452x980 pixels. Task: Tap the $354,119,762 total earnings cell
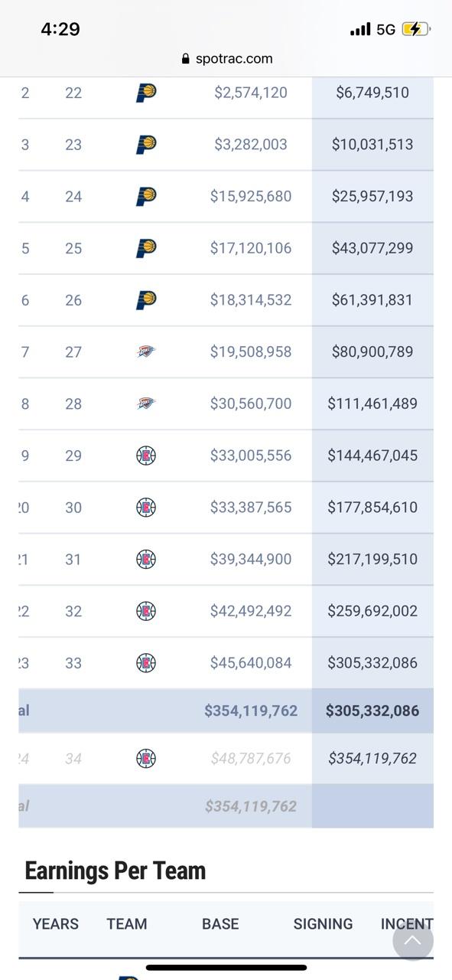(251, 710)
